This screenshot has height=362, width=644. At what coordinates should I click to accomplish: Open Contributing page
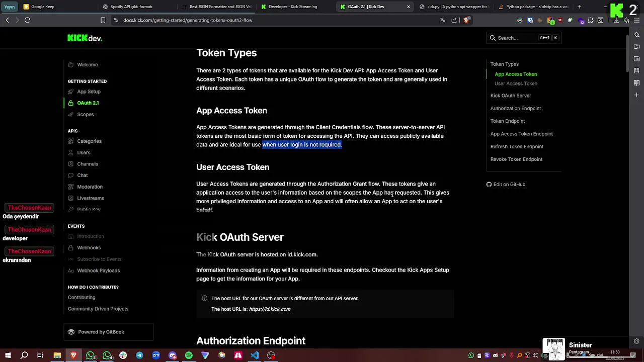82,297
